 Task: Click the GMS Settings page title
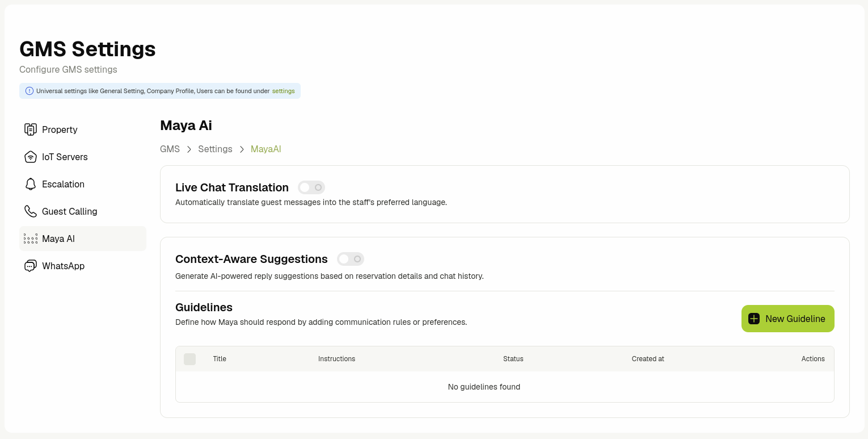[87, 49]
